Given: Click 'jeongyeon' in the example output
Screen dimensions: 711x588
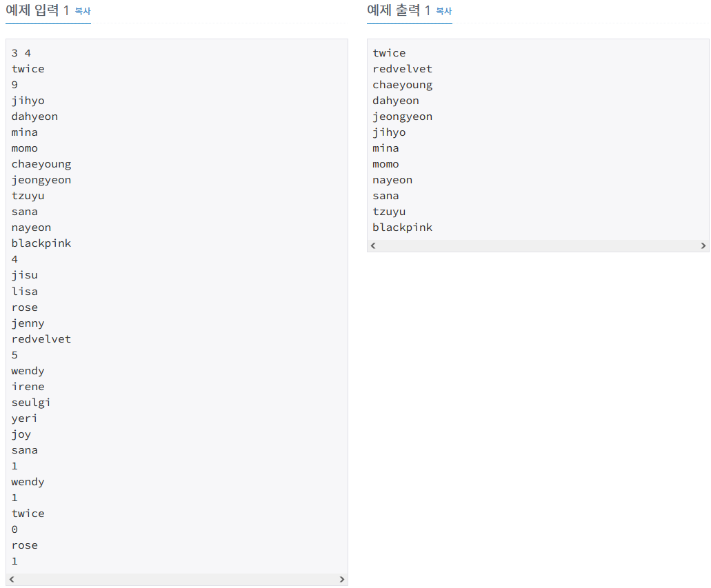Looking at the screenshot, I should click(403, 116).
